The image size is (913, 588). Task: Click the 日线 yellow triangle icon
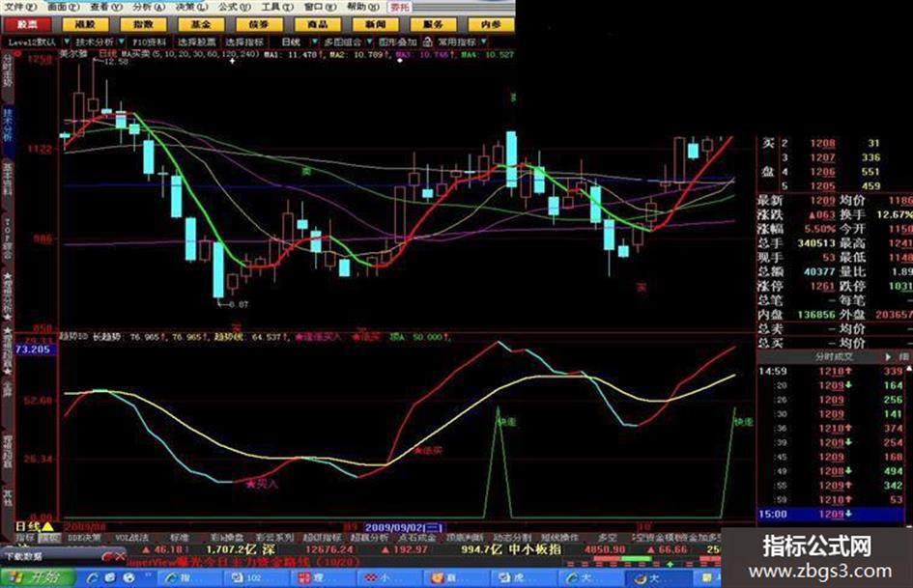[x=47, y=527]
